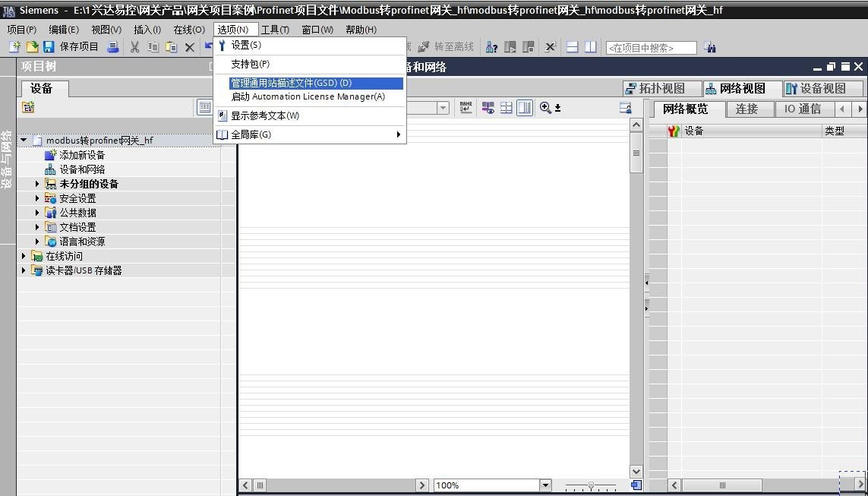
Task: Open the 工具(T) menu
Action: [x=275, y=30]
